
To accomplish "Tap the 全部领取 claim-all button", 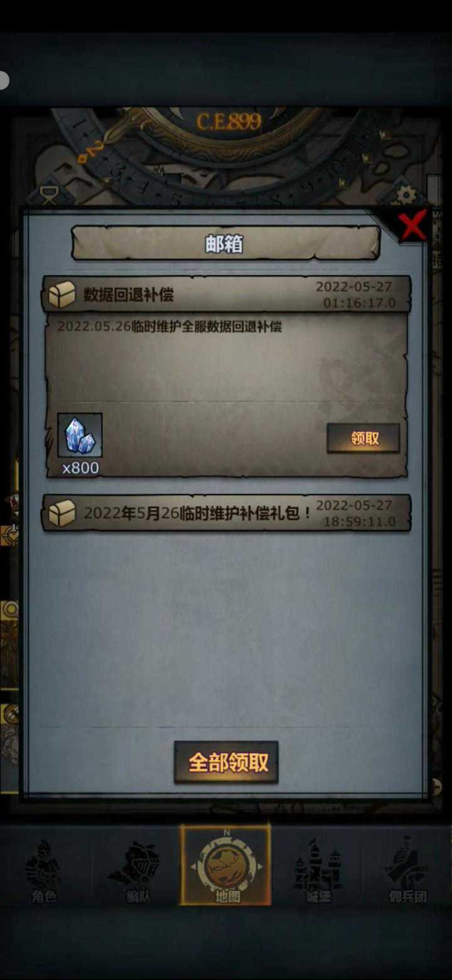I will (x=226, y=762).
